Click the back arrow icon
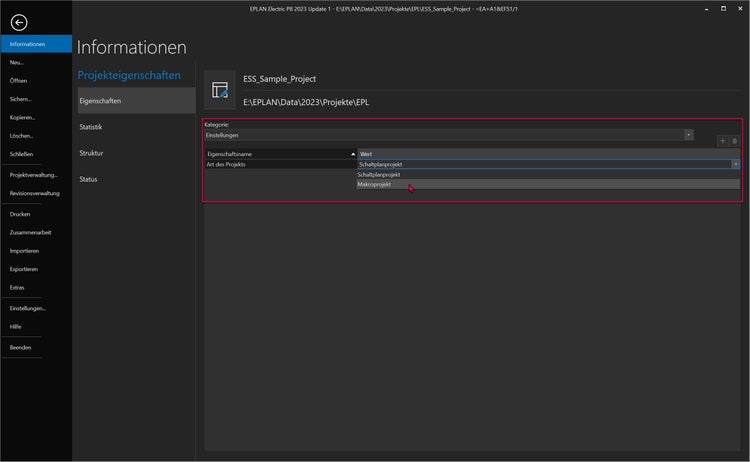This screenshot has width=750, height=462. [20, 21]
